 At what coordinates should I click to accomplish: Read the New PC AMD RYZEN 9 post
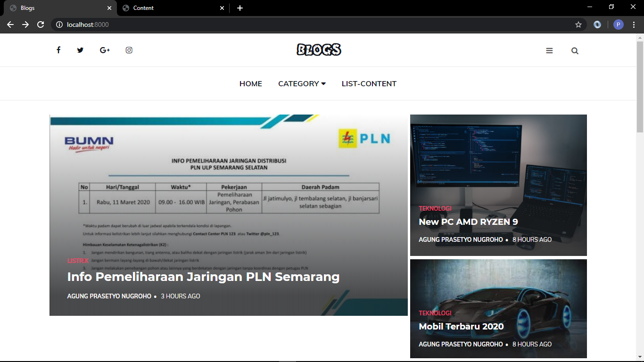(468, 222)
